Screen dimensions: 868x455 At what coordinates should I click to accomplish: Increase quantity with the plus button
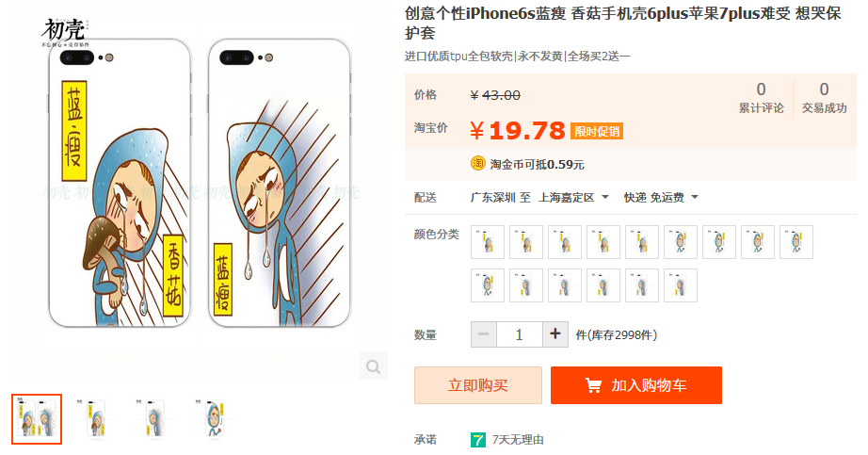(555, 334)
